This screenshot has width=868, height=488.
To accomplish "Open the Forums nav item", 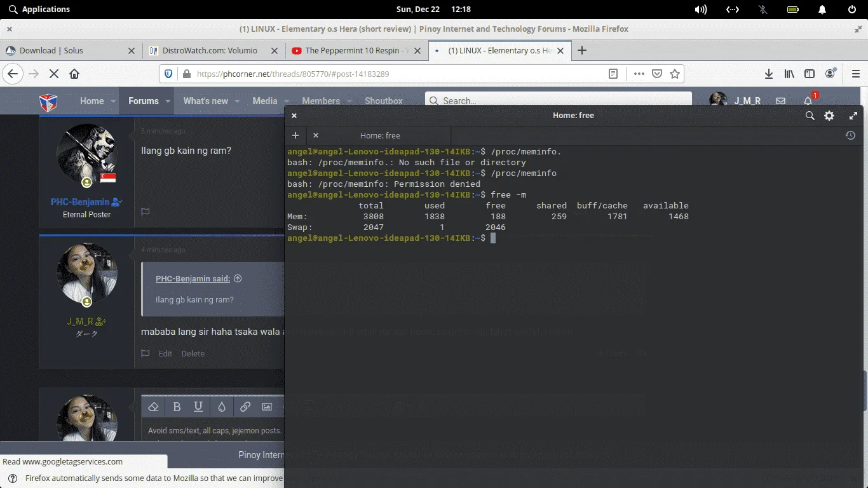I will point(144,101).
